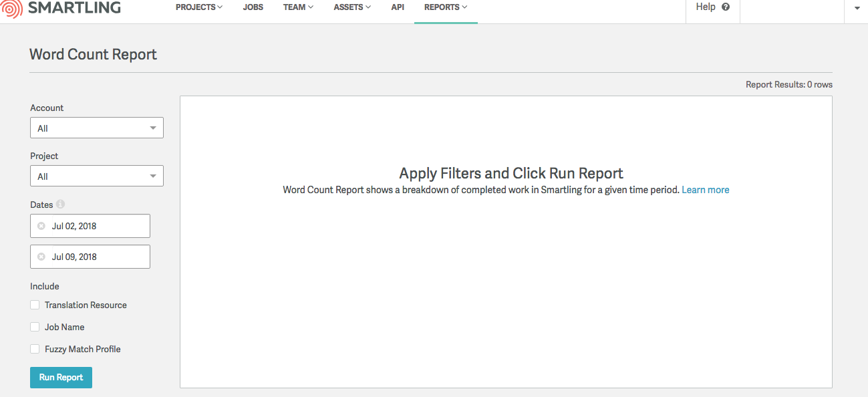The width and height of the screenshot is (868, 397).
Task: Open the Projects menu
Action: (x=199, y=7)
